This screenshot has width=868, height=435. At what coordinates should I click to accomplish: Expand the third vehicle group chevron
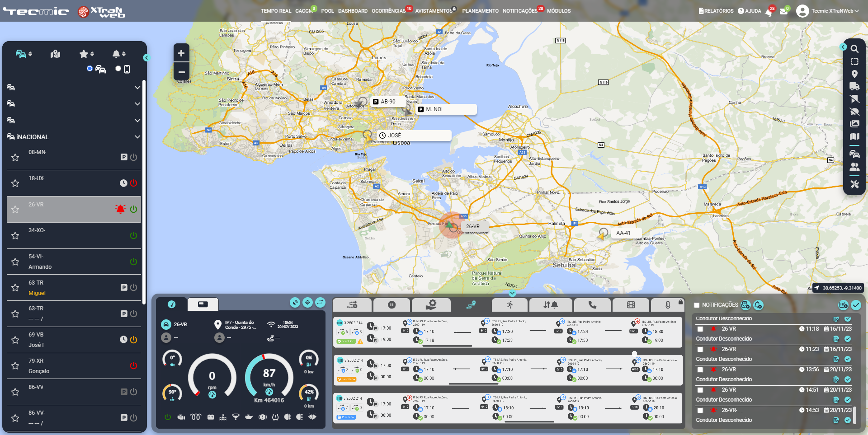pyautogui.click(x=137, y=121)
